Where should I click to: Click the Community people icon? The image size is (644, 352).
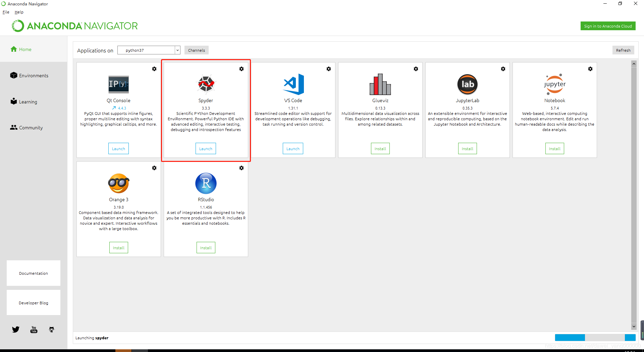point(14,127)
